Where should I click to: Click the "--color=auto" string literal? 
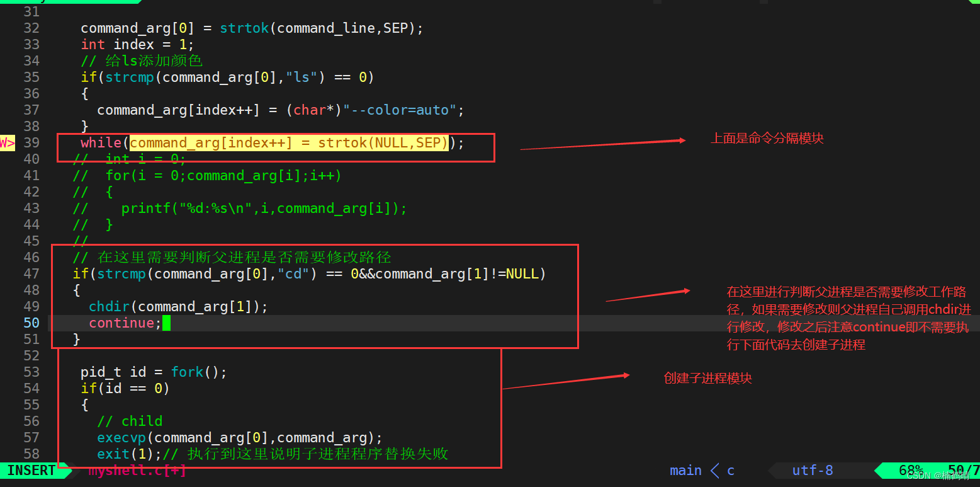click(400, 110)
